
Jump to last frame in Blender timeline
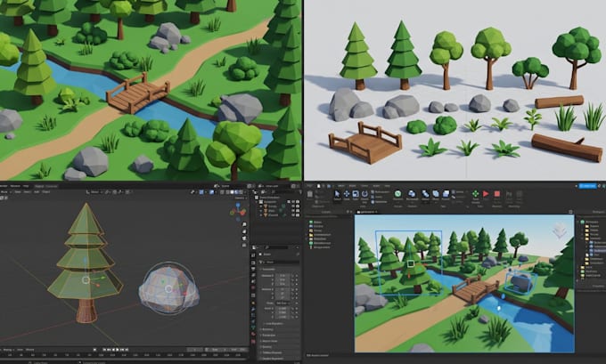pos(127,350)
